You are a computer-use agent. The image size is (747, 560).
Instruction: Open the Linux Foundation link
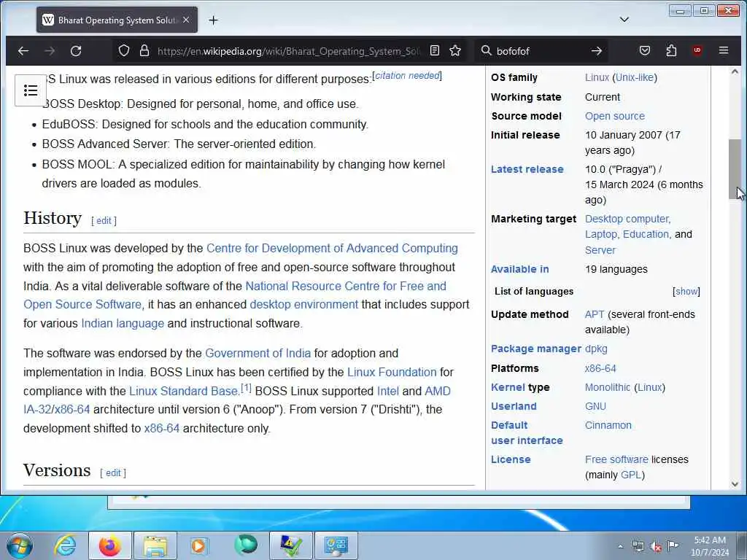pyautogui.click(x=392, y=372)
